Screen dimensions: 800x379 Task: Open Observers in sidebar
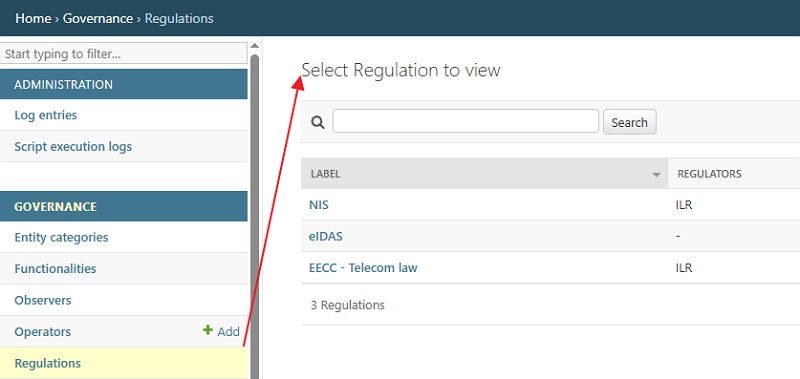43,300
